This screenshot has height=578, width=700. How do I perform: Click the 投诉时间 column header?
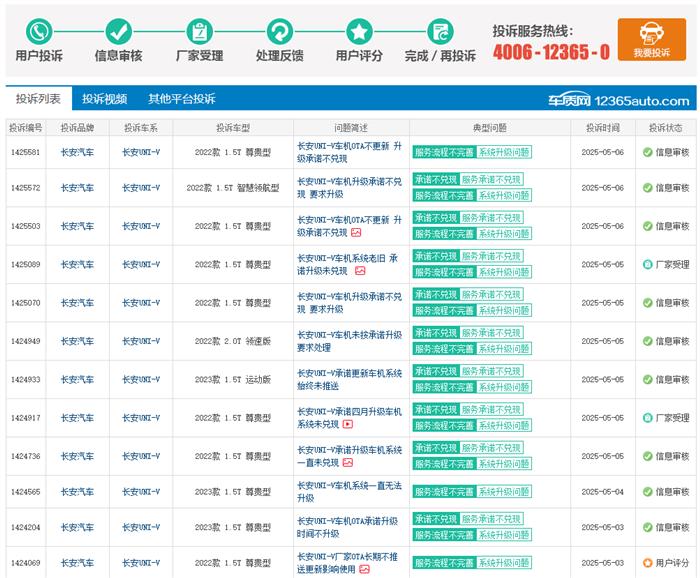603,128
